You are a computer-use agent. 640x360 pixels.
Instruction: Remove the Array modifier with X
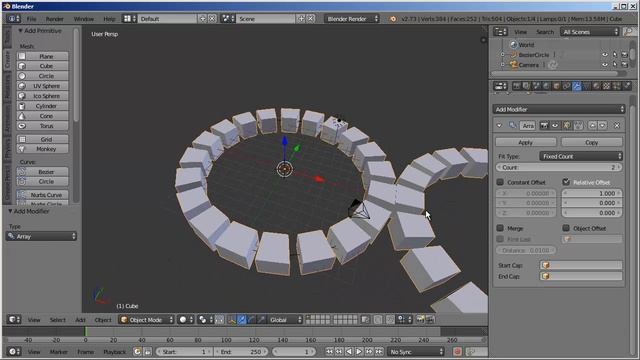click(617, 126)
